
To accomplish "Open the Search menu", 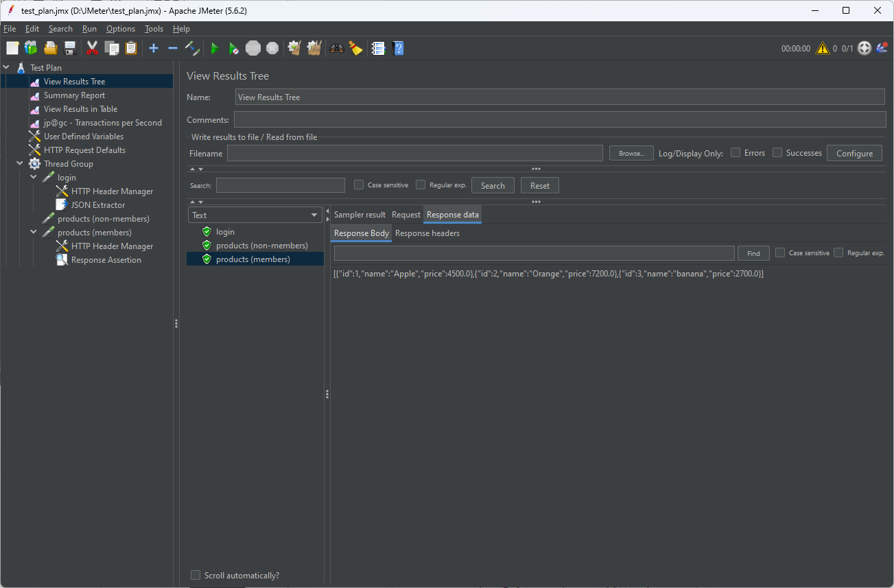I will [60, 29].
